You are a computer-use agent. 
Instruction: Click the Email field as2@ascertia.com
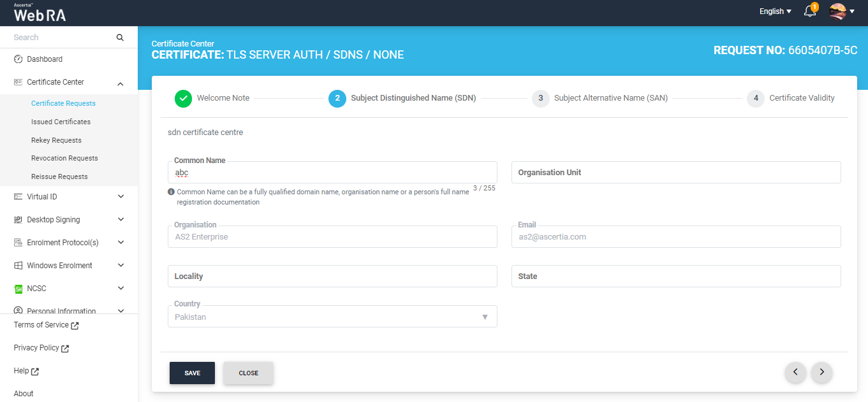pos(676,236)
